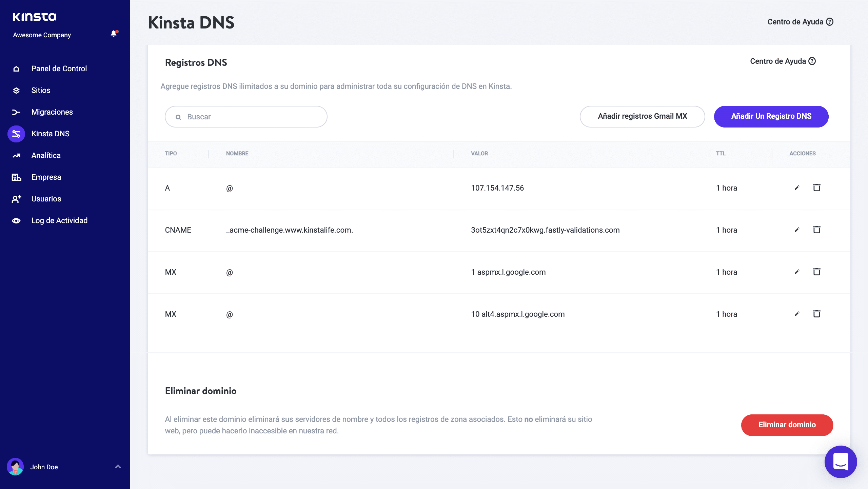Image resolution: width=868 pixels, height=489 pixels.
Task: Open Migraciones from the sidebar
Action: tap(52, 112)
